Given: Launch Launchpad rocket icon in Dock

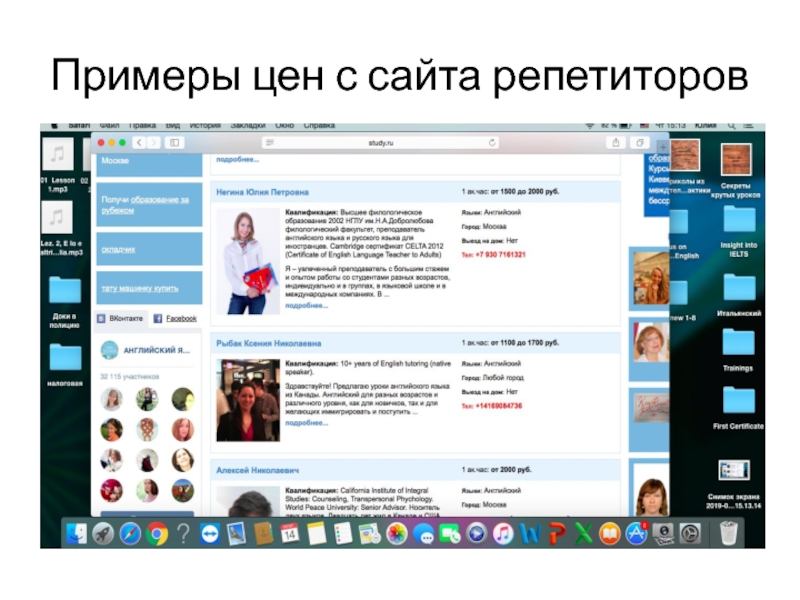Looking at the screenshot, I should (104, 534).
